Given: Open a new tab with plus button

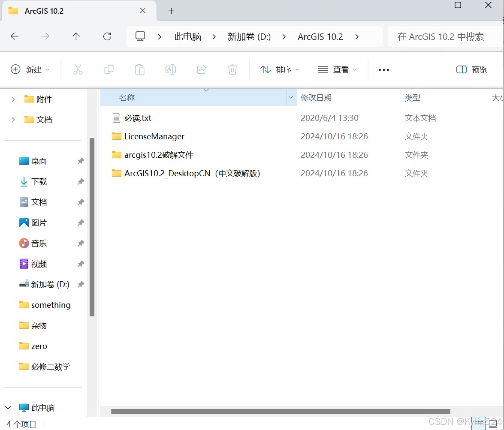Looking at the screenshot, I should (171, 11).
